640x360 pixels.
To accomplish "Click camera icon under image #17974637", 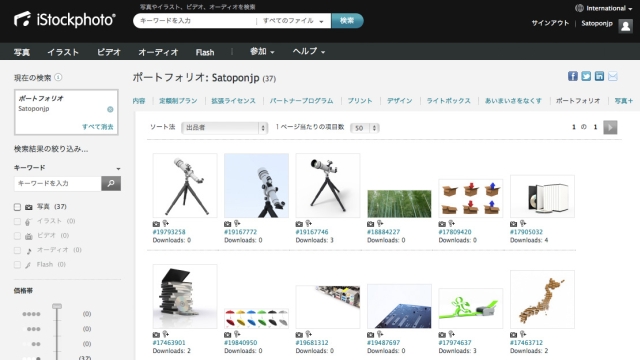I will click(x=442, y=335).
